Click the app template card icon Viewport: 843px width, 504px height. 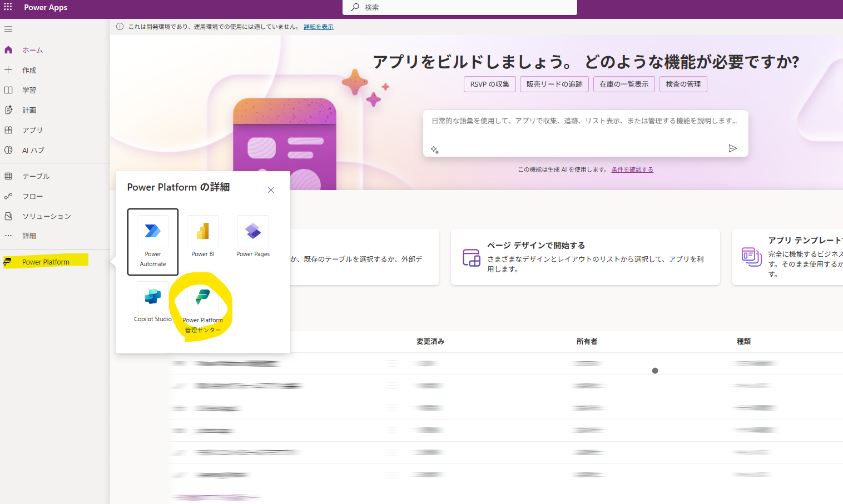coord(752,257)
